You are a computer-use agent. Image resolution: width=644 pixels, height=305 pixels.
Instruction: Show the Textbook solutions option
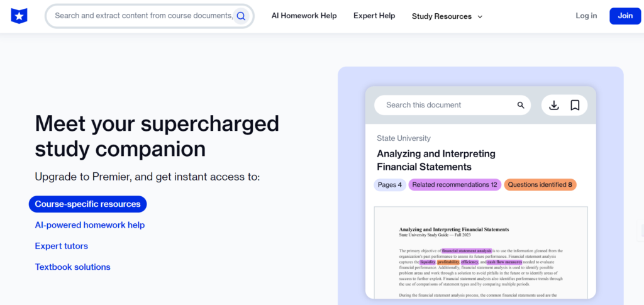point(73,267)
